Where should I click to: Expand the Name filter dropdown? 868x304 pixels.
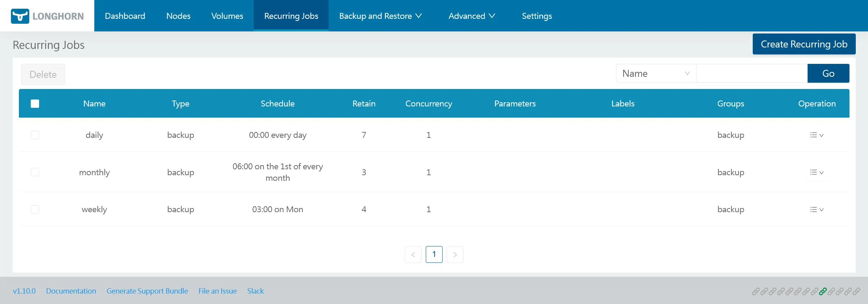coord(656,73)
